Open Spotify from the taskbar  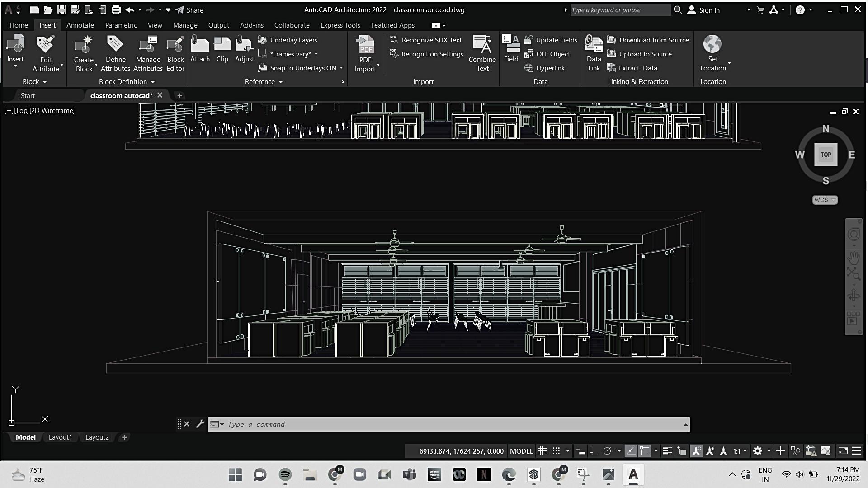coord(285,474)
